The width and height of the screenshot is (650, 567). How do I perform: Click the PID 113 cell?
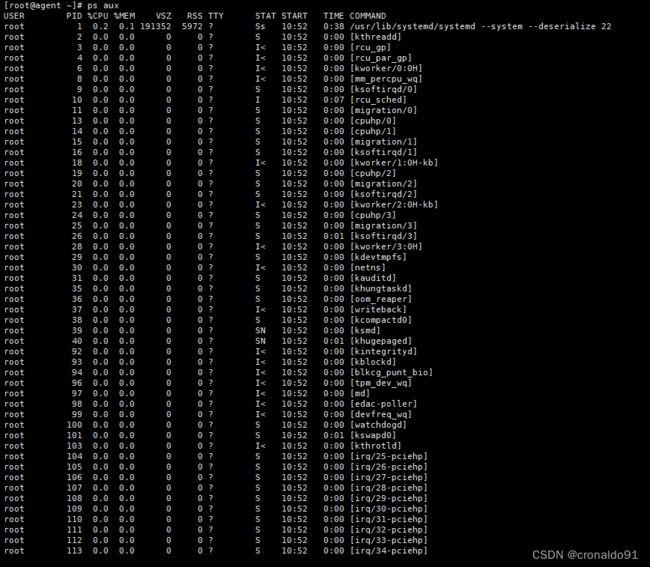tap(74, 551)
